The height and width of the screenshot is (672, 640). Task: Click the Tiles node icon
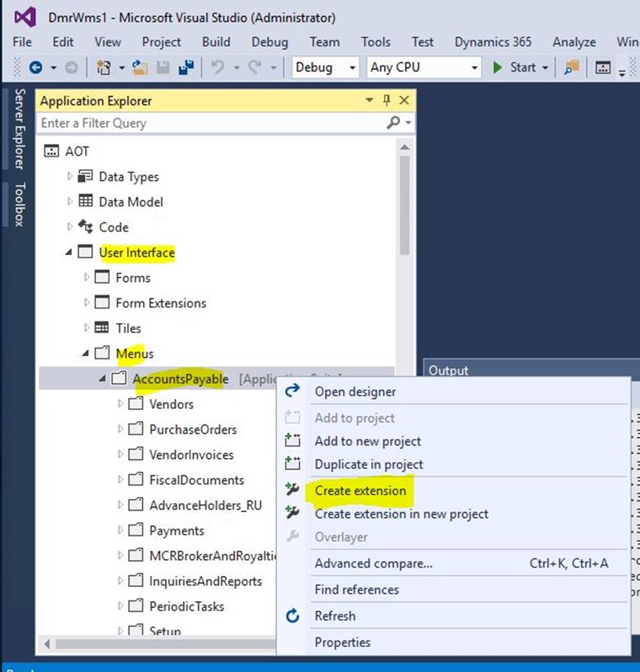(102, 328)
